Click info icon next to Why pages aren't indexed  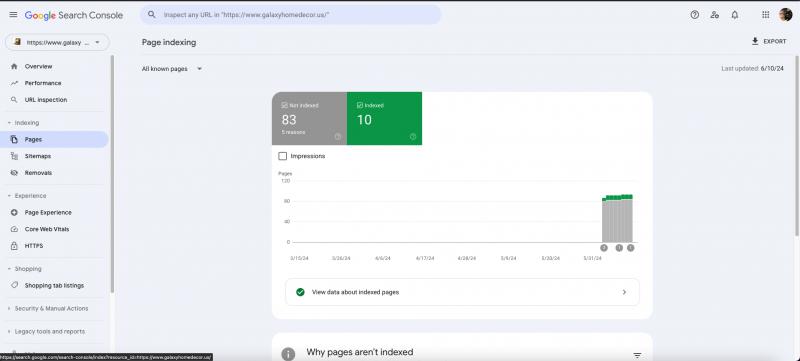(x=288, y=354)
